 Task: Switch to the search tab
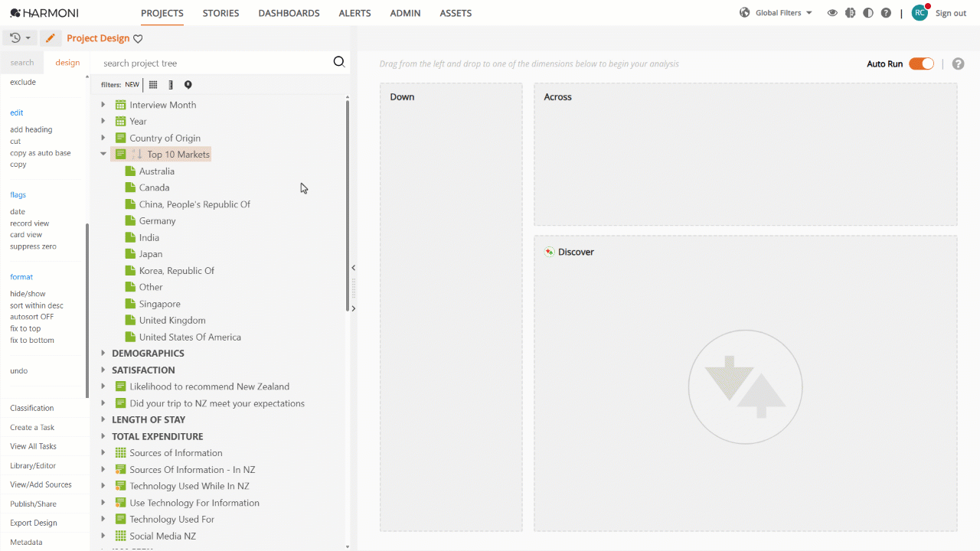click(22, 63)
